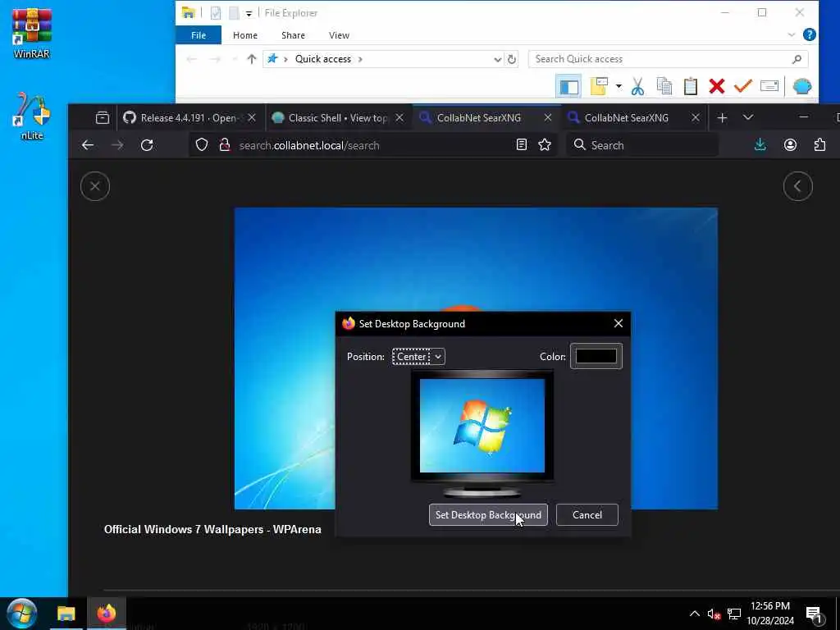This screenshot has width=840, height=630.
Task: Close the Set Desktop Background dialog
Action: (619, 323)
